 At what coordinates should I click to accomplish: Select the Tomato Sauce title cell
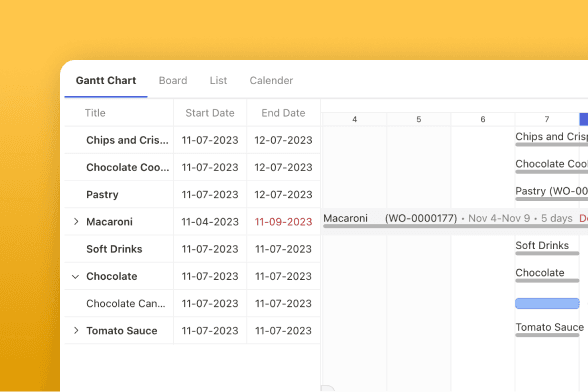coord(122,331)
